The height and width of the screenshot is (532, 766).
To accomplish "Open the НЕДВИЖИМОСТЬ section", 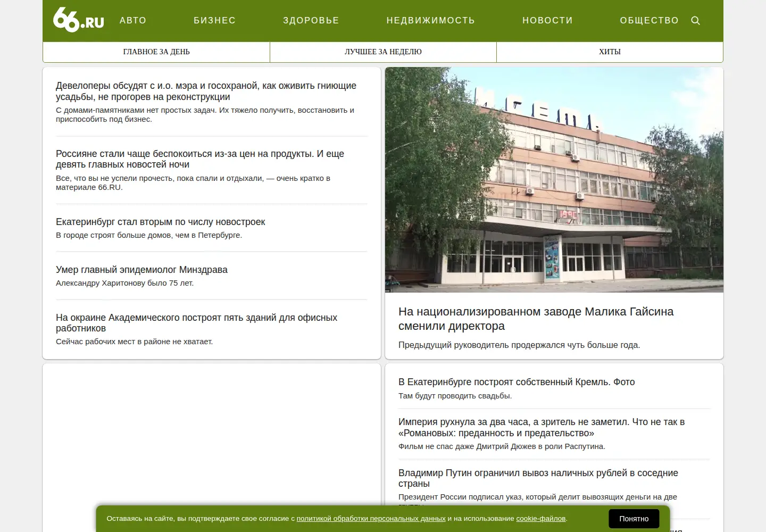I will (431, 20).
